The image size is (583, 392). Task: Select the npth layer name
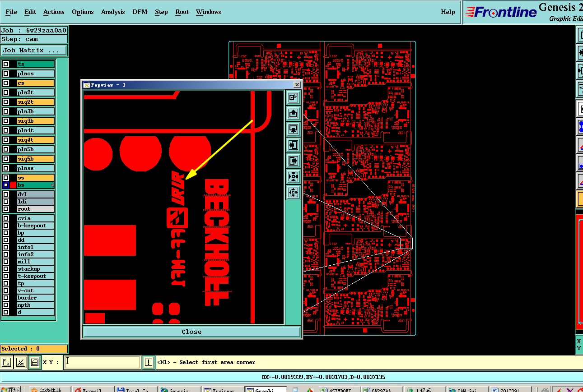point(36,305)
